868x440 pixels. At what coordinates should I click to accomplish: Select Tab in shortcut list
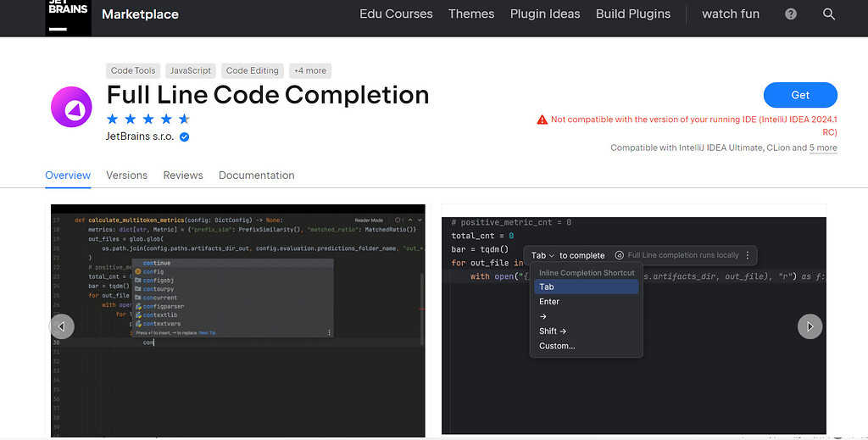tap(587, 287)
